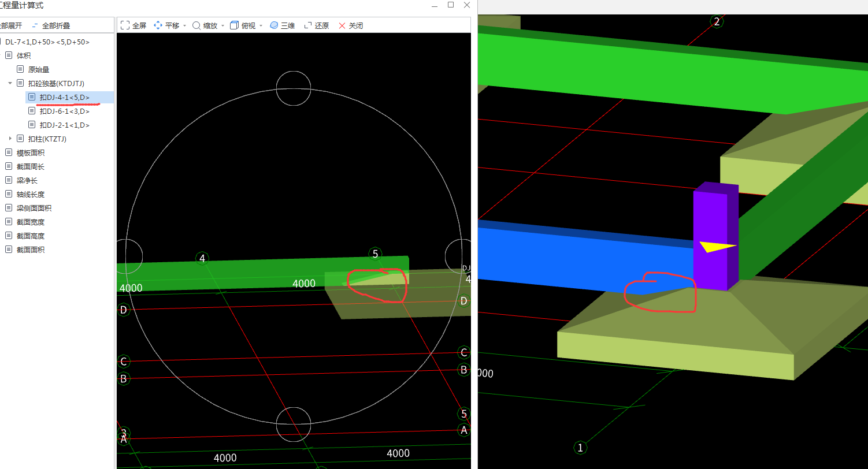Select the 原始量 tree item
The height and width of the screenshot is (469, 868).
click(39, 70)
